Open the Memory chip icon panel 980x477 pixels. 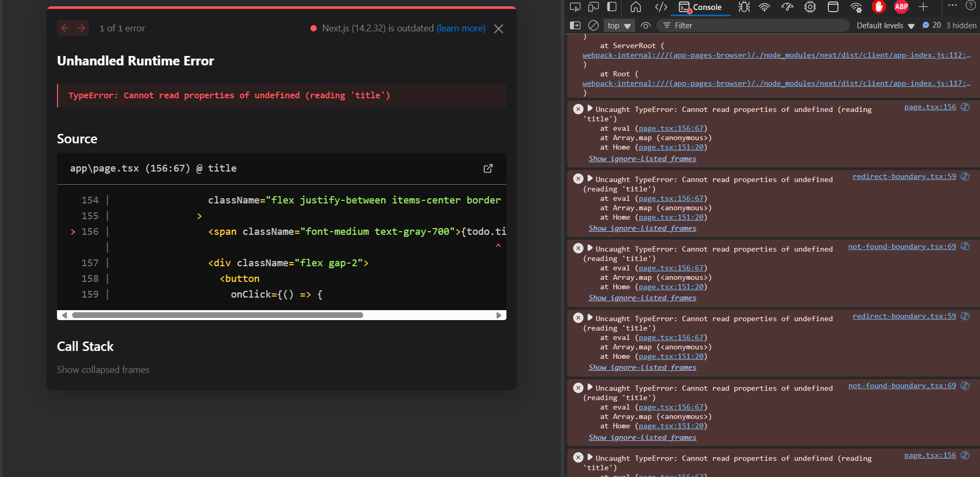[x=810, y=7]
